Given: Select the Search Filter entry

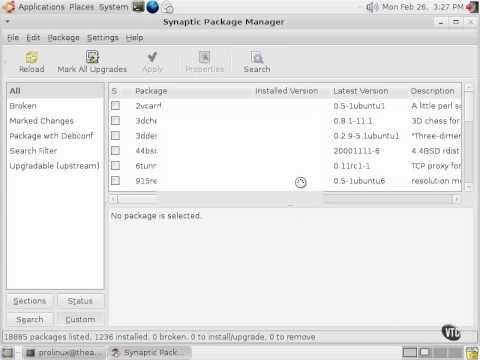Looking at the screenshot, I should click(55, 151).
